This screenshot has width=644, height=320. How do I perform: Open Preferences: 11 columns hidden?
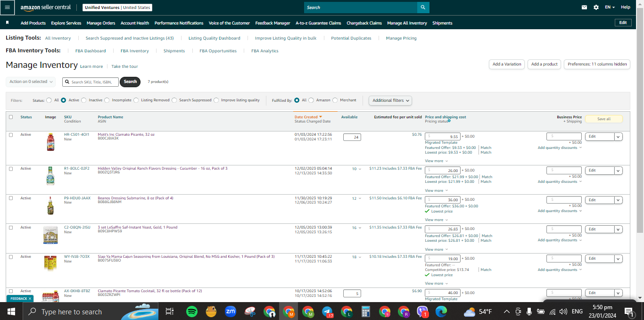click(x=597, y=64)
